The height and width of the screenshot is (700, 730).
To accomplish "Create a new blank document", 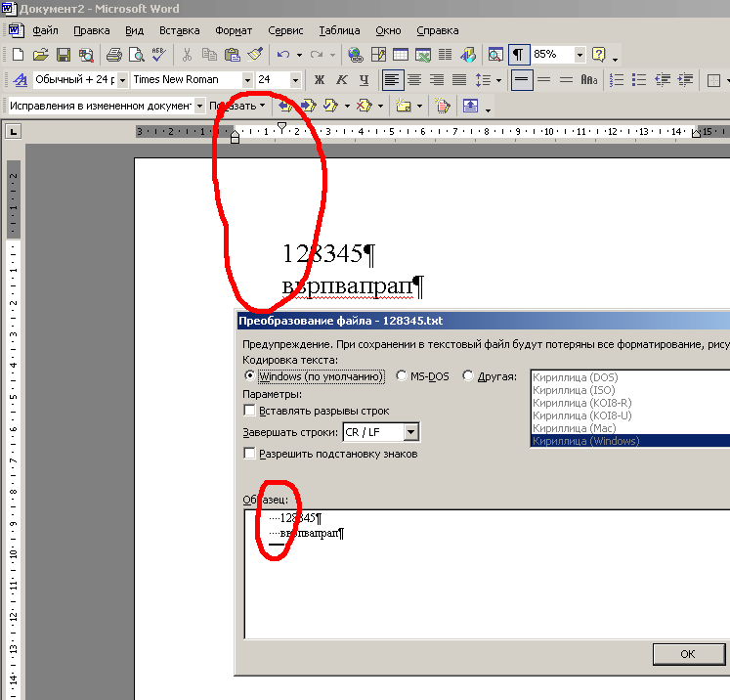I will [x=18, y=55].
